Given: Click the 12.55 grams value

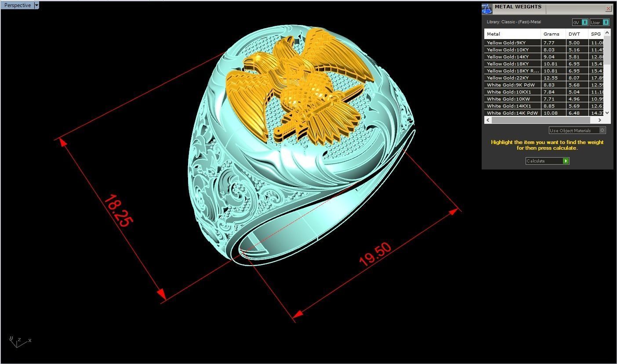Looking at the screenshot, I should (x=550, y=78).
